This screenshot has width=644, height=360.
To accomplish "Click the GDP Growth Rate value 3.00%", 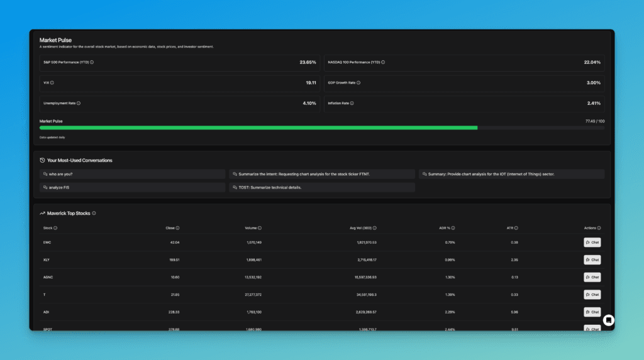I will point(594,82).
